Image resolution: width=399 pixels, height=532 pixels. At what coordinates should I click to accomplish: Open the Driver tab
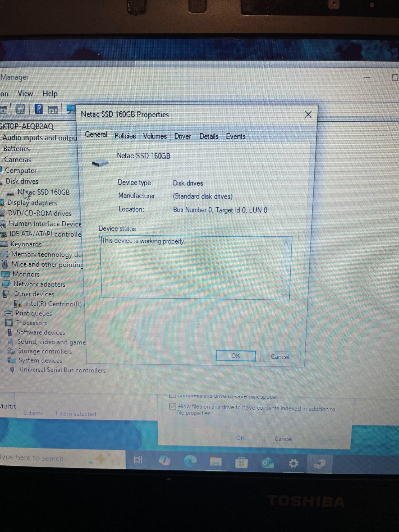(x=183, y=136)
